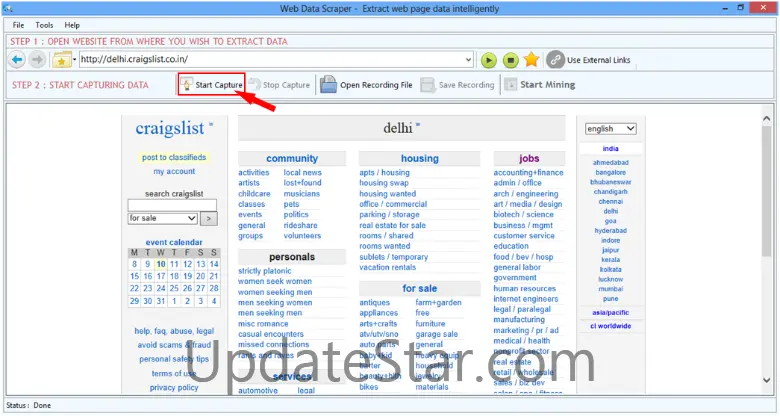
Task: Click the craigslist logo link
Action: (x=170, y=128)
